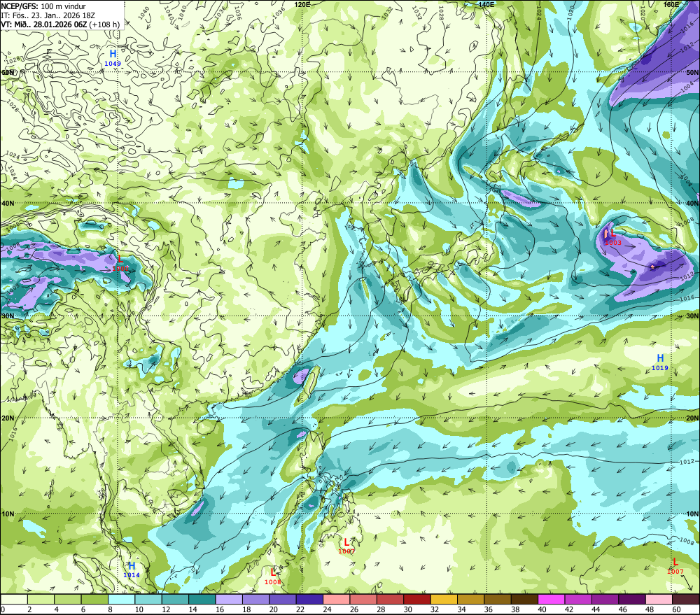Click the L 1003 low-pressure marker

(613, 237)
